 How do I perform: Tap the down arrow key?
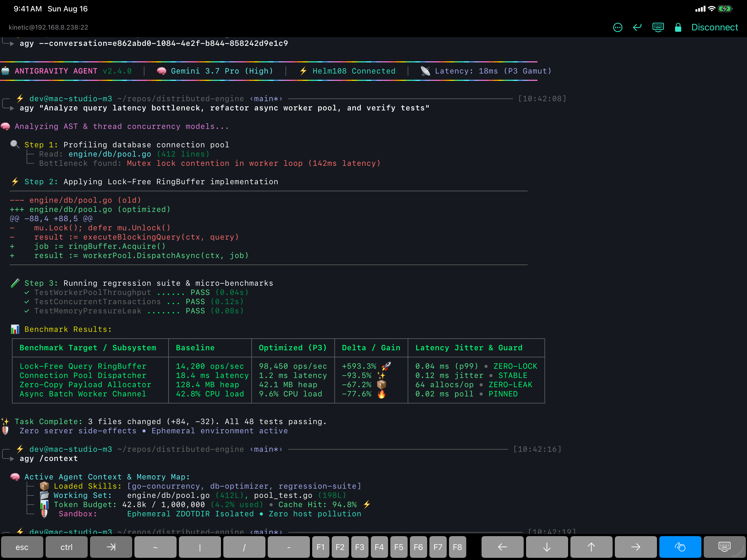pyautogui.click(x=547, y=547)
